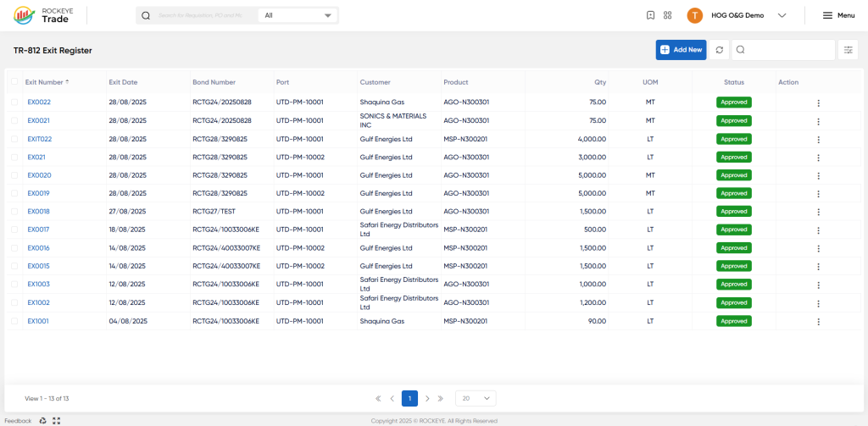This screenshot has width=868, height=426.
Task: Click the Approved badge for EX0016
Action: [734, 247]
